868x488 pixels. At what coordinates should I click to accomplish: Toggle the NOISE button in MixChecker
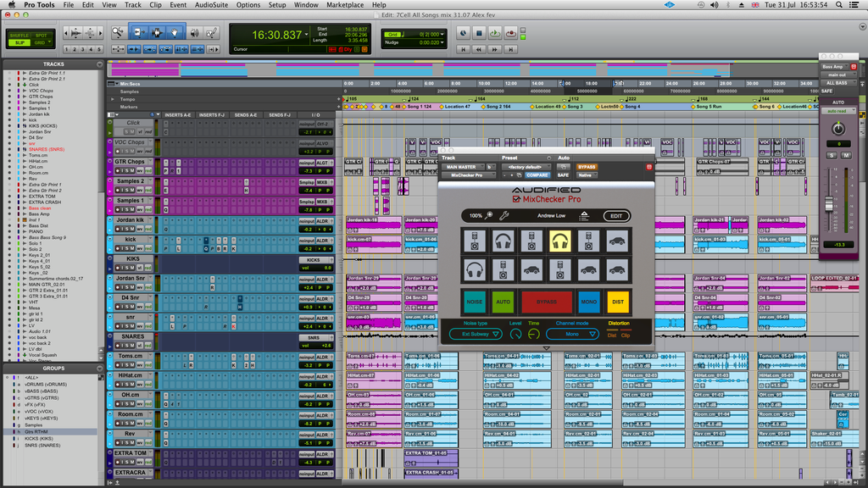tap(475, 301)
